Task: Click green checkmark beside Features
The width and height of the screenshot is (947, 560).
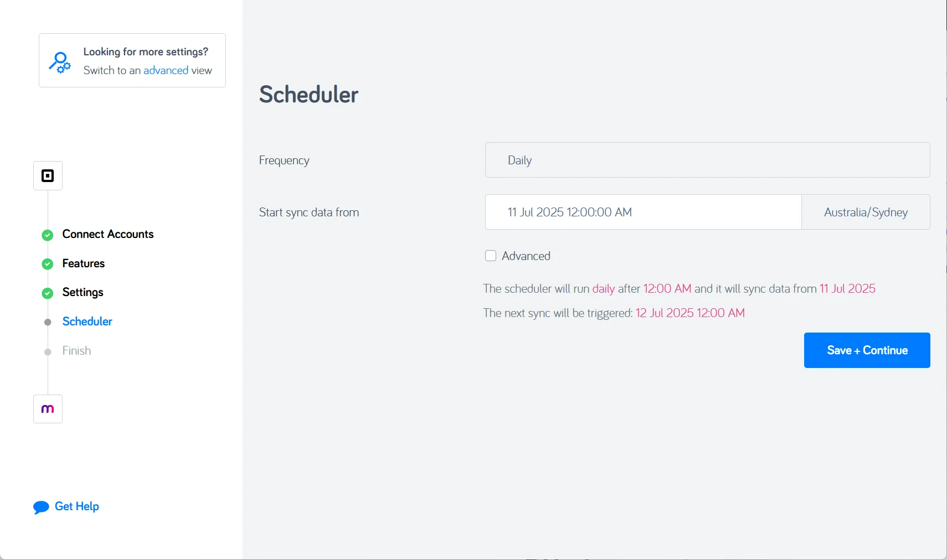Action: (48, 264)
